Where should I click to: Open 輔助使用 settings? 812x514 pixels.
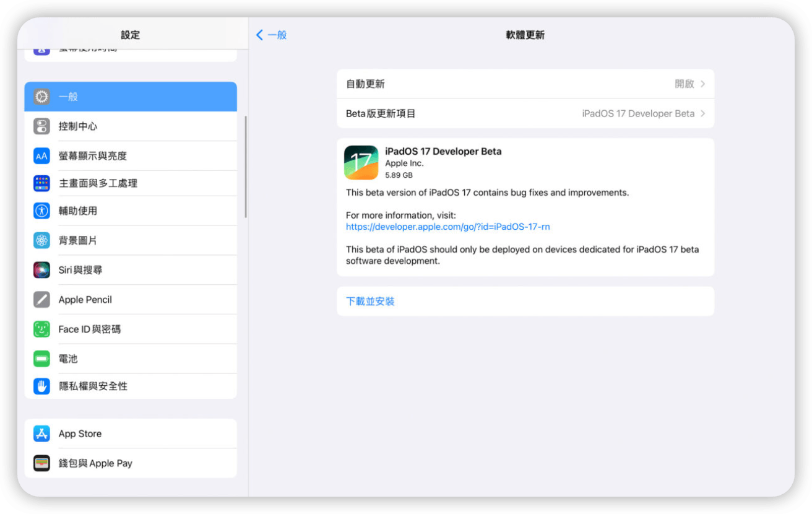(x=131, y=211)
